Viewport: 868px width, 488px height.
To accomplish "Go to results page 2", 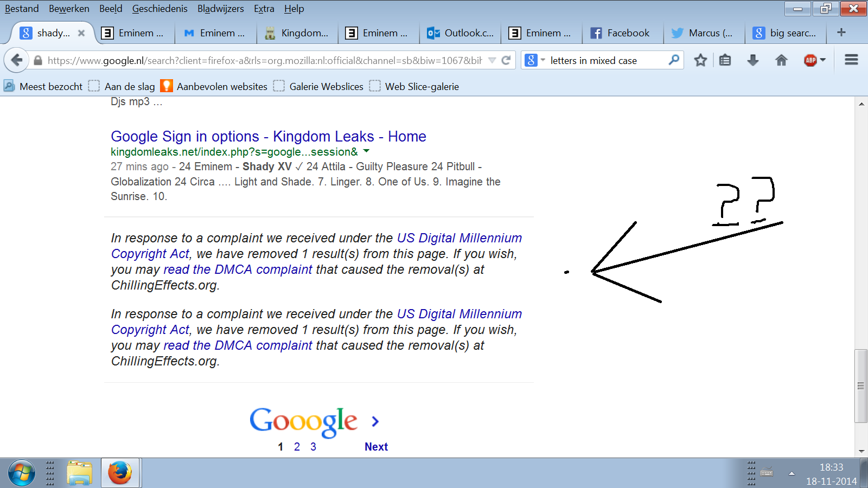I will (x=297, y=447).
